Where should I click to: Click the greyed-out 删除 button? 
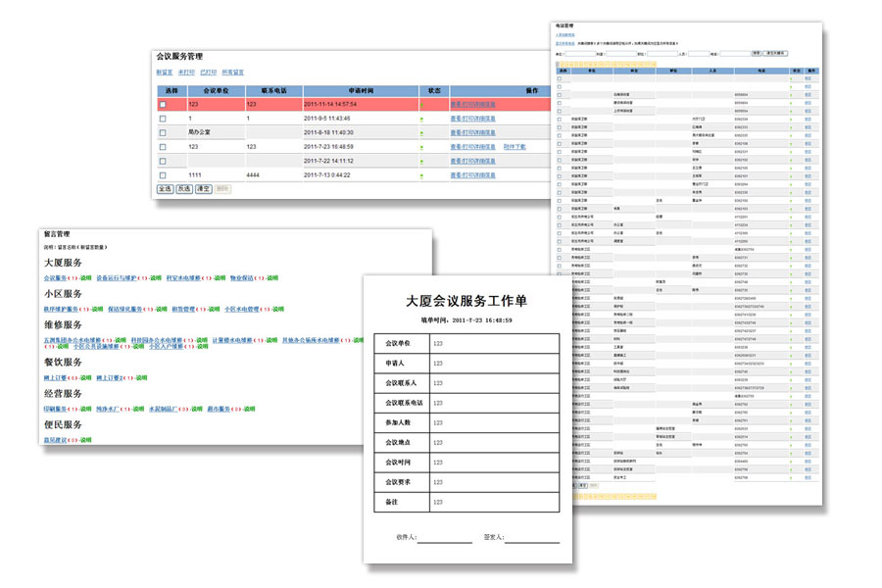(222, 189)
